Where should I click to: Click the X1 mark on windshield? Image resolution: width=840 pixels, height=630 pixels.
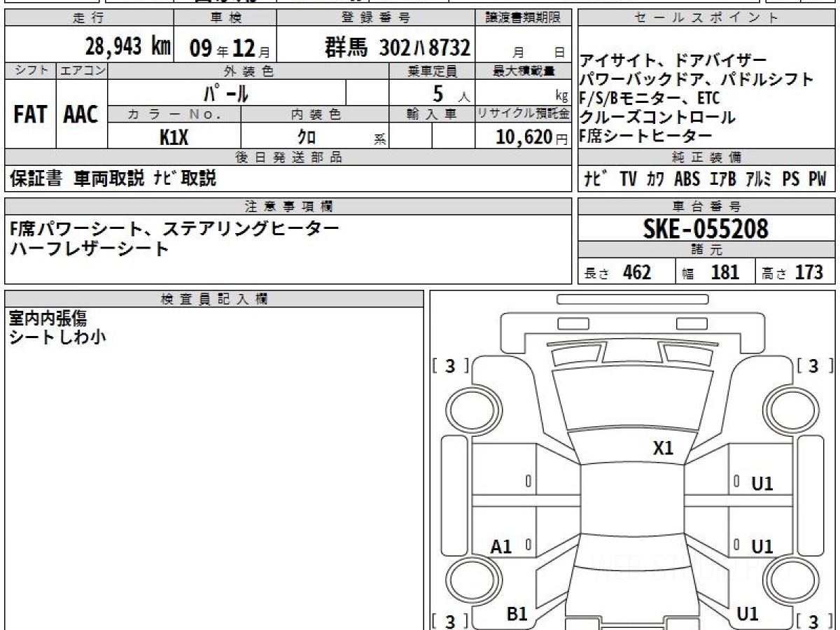(663, 448)
